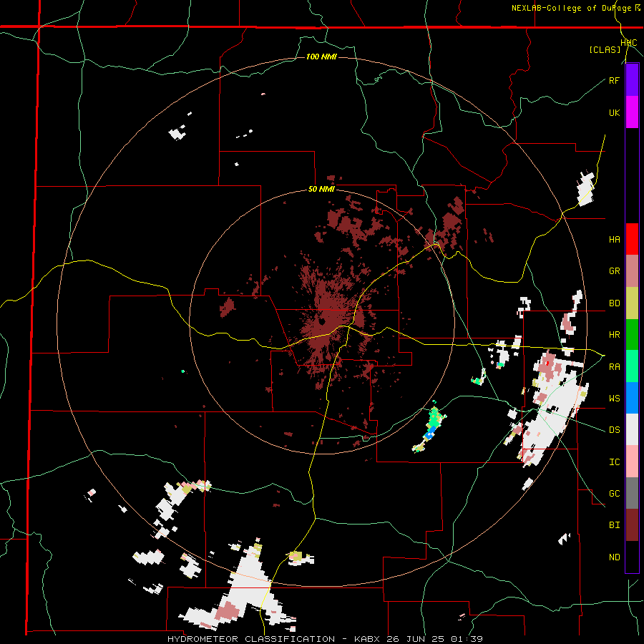
Task: Select the olive yellow BD legend swatch
Action: pyautogui.click(x=632, y=303)
